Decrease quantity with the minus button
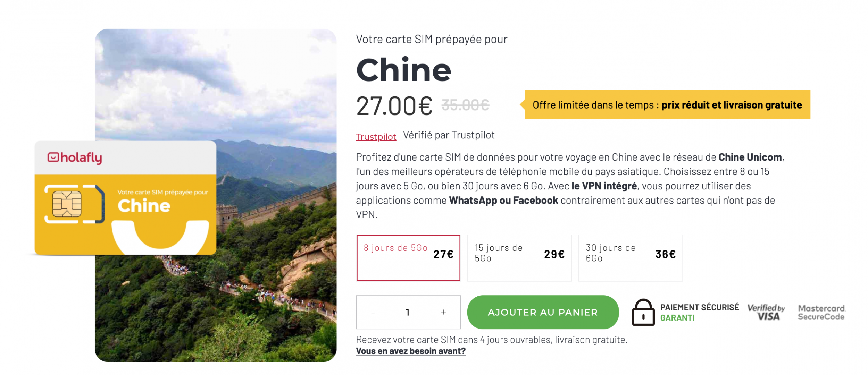Screen dimensions: 868x375 [373, 313]
